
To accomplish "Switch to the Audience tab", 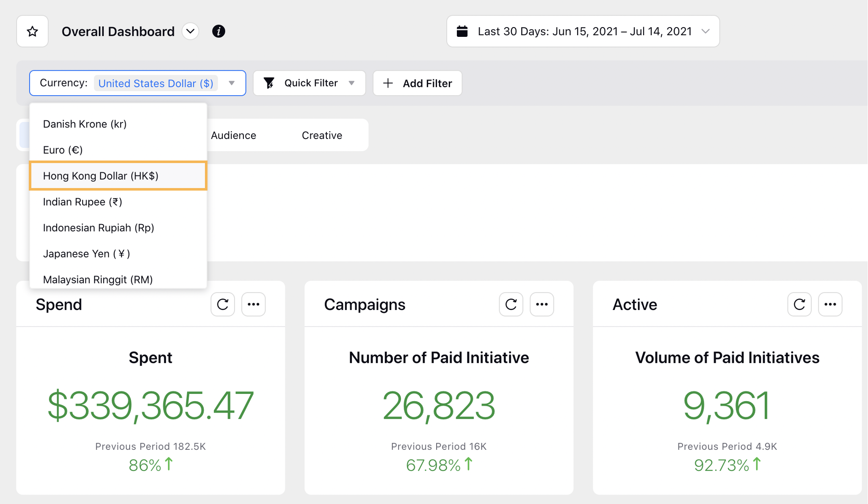I will pyautogui.click(x=233, y=135).
